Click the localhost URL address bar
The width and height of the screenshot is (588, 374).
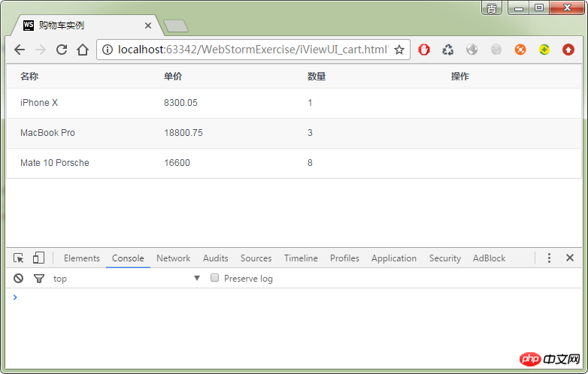click(253, 50)
